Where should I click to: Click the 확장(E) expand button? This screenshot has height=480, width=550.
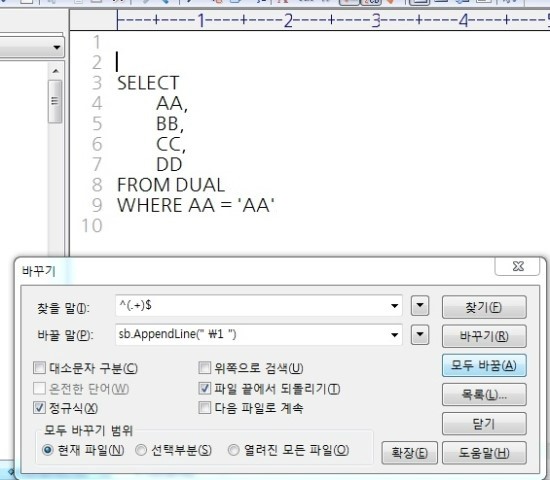[x=410, y=453]
